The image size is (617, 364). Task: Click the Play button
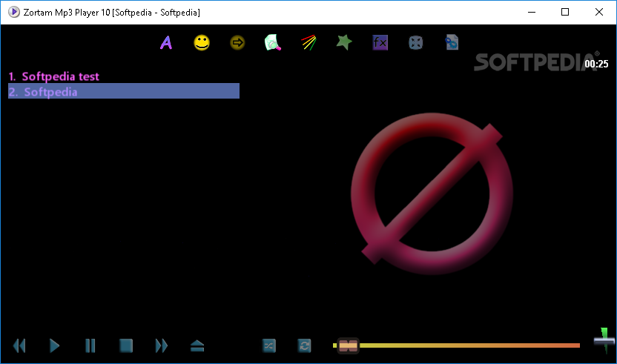click(x=54, y=346)
